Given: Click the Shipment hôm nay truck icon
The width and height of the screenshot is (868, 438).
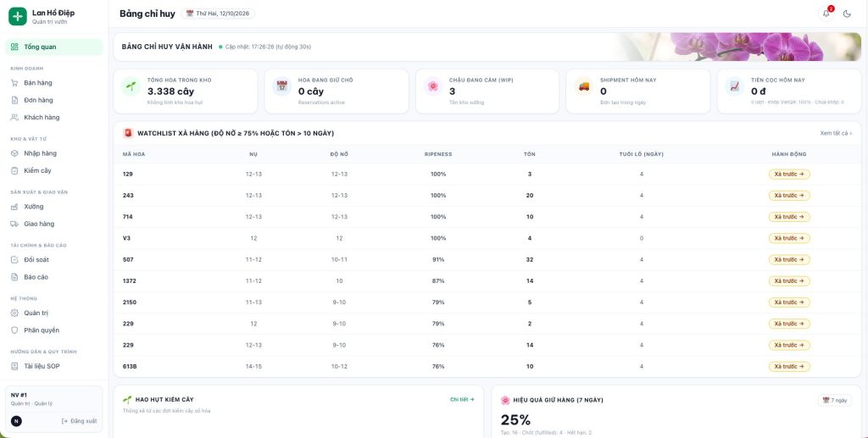Looking at the screenshot, I should 584,86.
